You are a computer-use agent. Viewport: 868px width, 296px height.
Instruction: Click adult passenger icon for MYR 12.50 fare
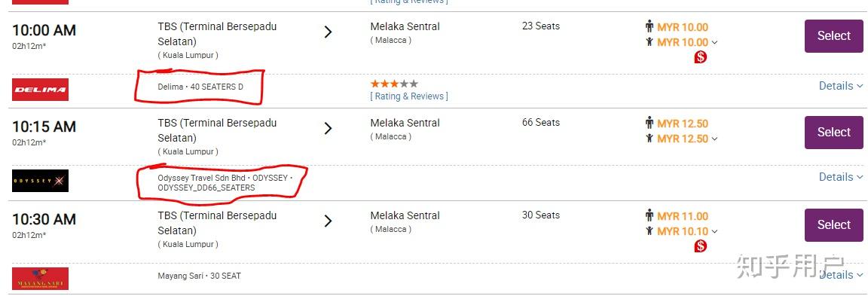pos(649,123)
